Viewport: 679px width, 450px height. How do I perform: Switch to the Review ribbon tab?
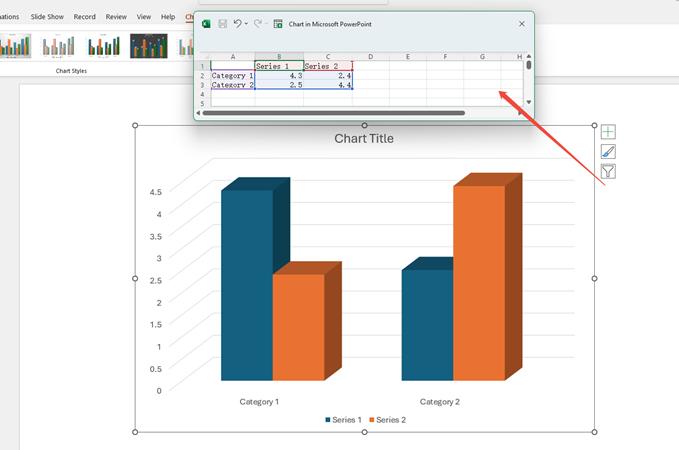click(x=116, y=17)
